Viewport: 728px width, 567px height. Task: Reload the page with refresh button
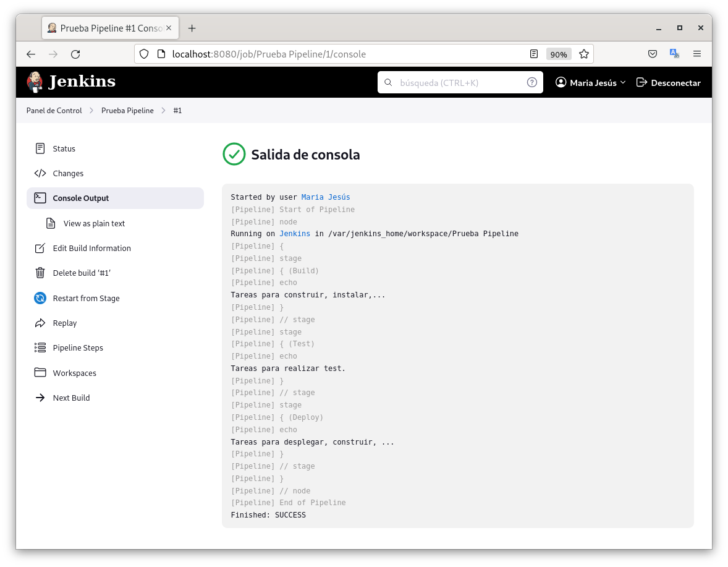pos(75,54)
